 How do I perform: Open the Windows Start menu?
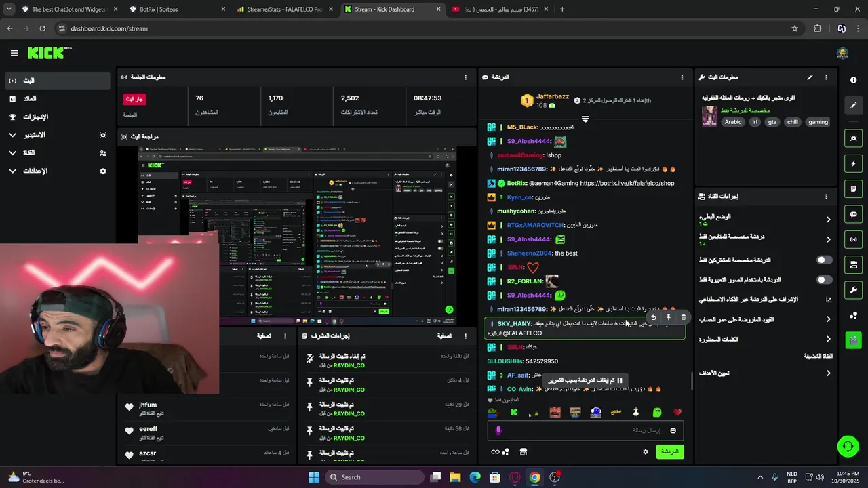click(x=314, y=477)
